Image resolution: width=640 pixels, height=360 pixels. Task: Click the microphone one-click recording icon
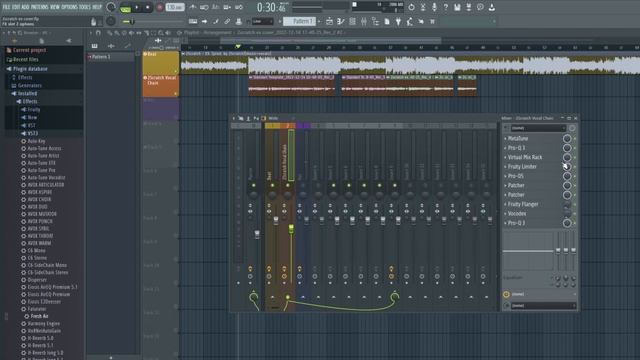(434, 7)
